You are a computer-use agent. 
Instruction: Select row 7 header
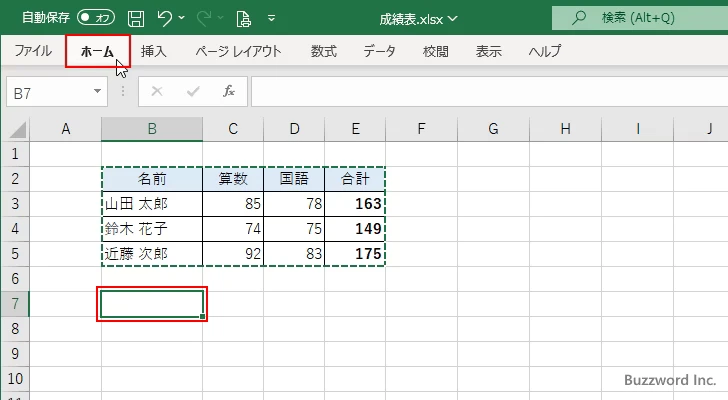(15, 303)
